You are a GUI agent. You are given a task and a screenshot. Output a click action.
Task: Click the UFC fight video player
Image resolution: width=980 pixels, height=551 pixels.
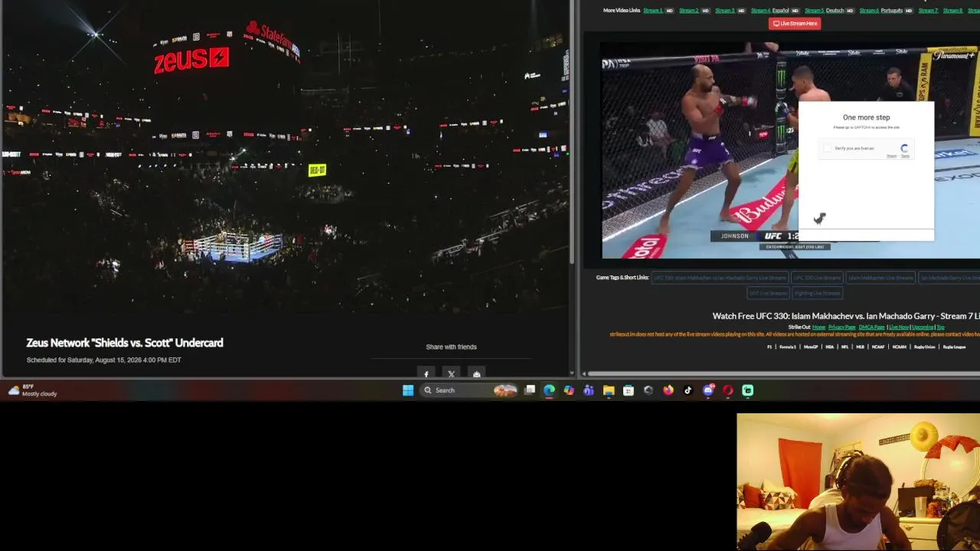click(790, 151)
